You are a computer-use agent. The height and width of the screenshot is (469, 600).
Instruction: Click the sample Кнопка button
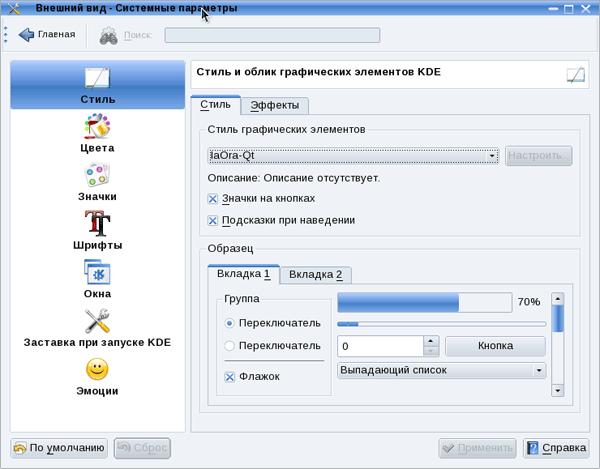point(496,346)
